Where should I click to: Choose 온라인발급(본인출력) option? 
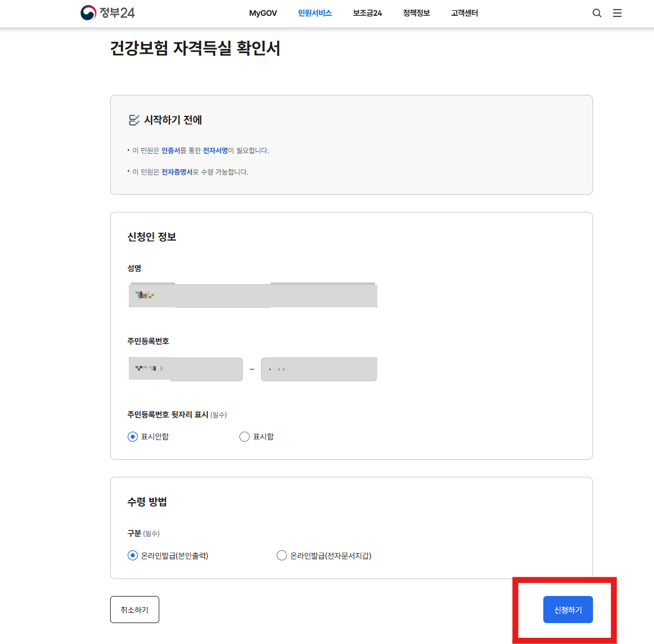(132, 555)
